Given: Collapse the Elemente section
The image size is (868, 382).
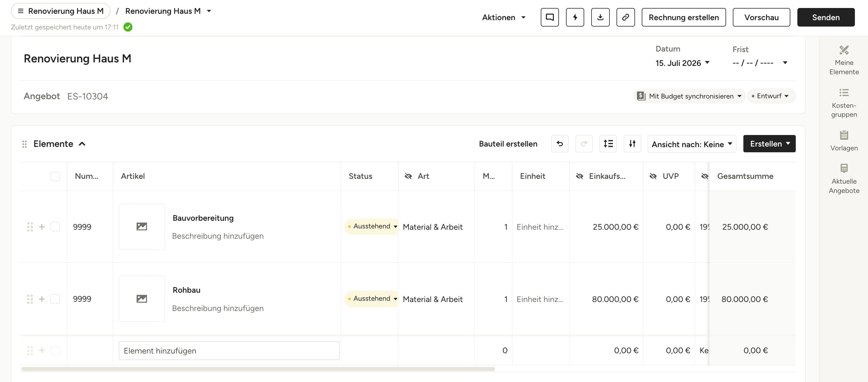Looking at the screenshot, I should pyautogui.click(x=82, y=144).
